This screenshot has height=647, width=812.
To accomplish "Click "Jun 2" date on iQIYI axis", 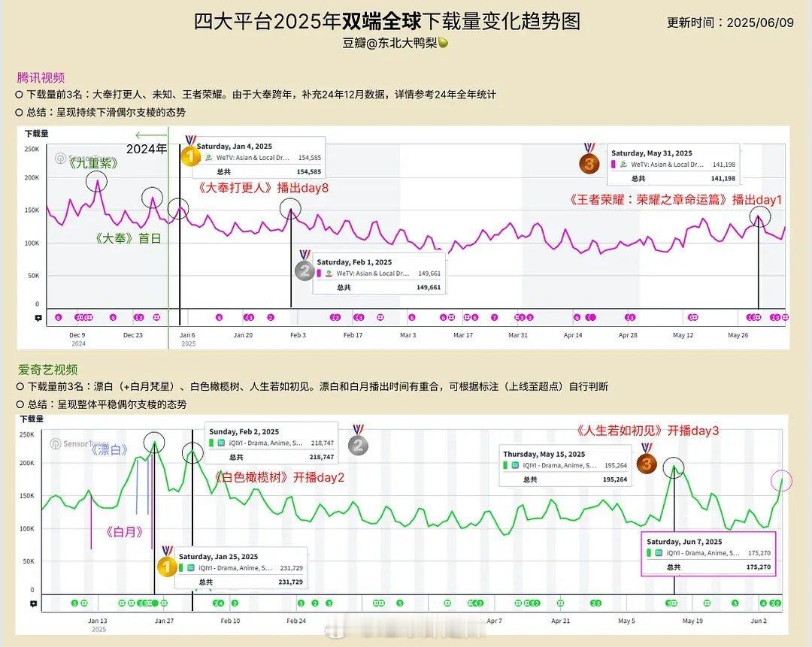I will (x=759, y=621).
